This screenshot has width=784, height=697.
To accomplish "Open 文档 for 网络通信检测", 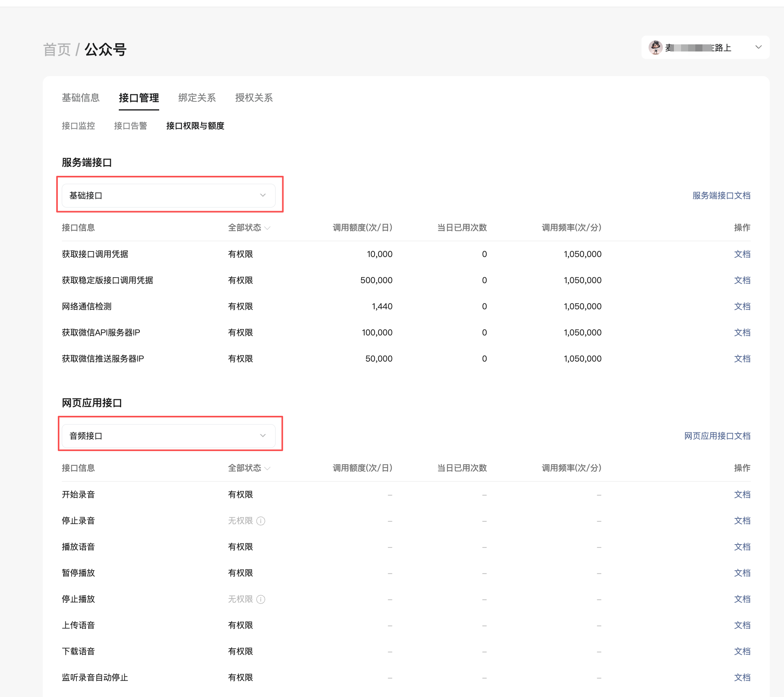I will [742, 307].
